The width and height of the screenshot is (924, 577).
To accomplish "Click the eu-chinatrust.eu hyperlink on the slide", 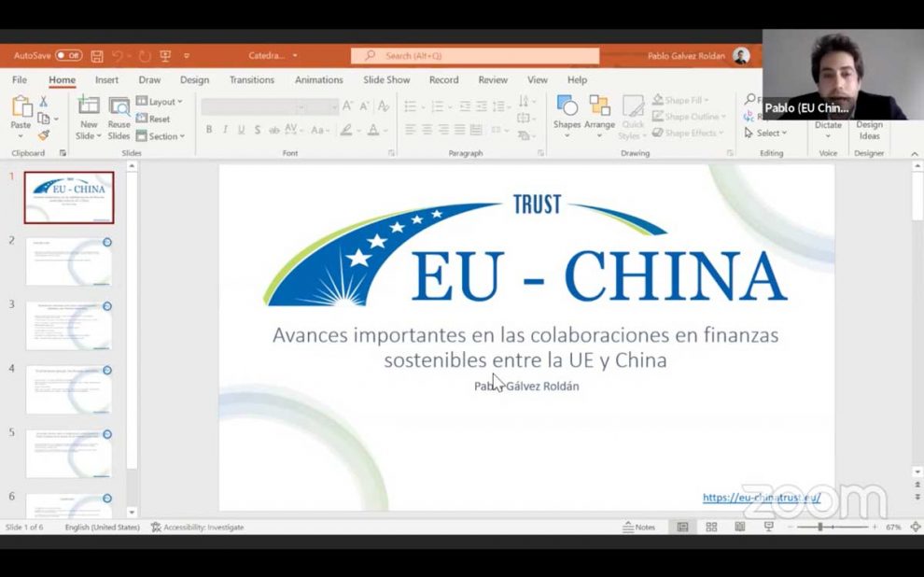I will (760, 498).
